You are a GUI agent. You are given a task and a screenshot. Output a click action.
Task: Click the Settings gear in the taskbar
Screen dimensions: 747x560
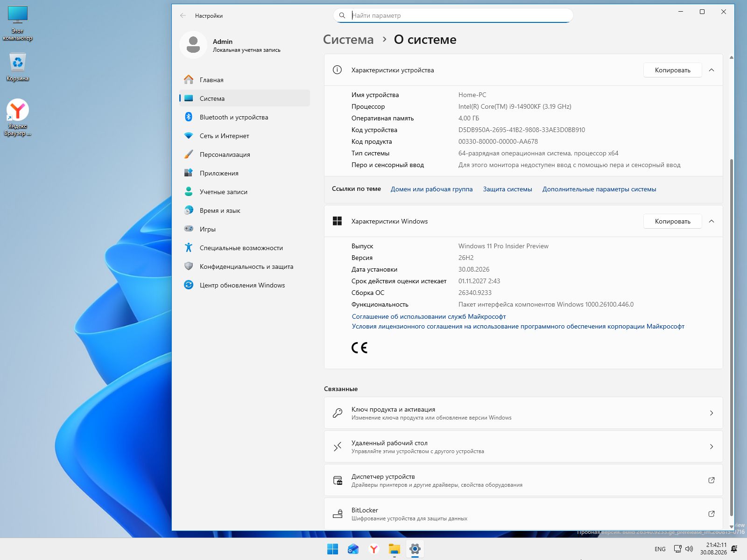pyautogui.click(x=415, y=549)
